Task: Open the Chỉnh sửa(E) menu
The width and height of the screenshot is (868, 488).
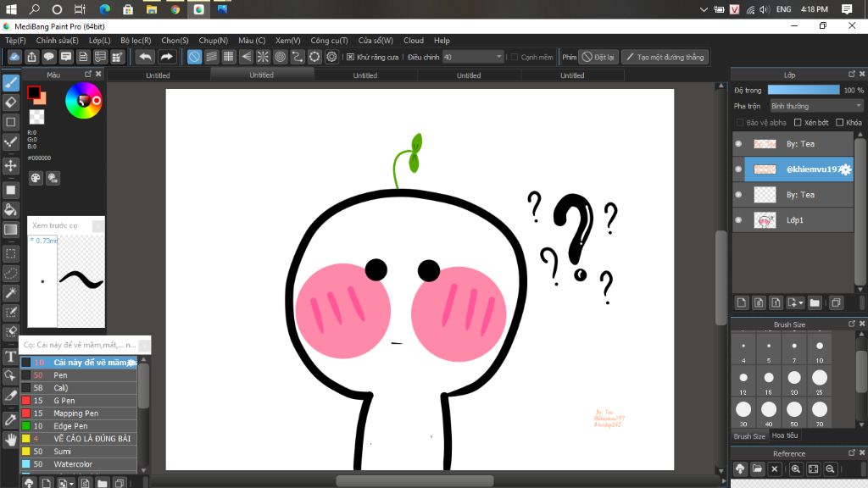Action: pos(57,41)
